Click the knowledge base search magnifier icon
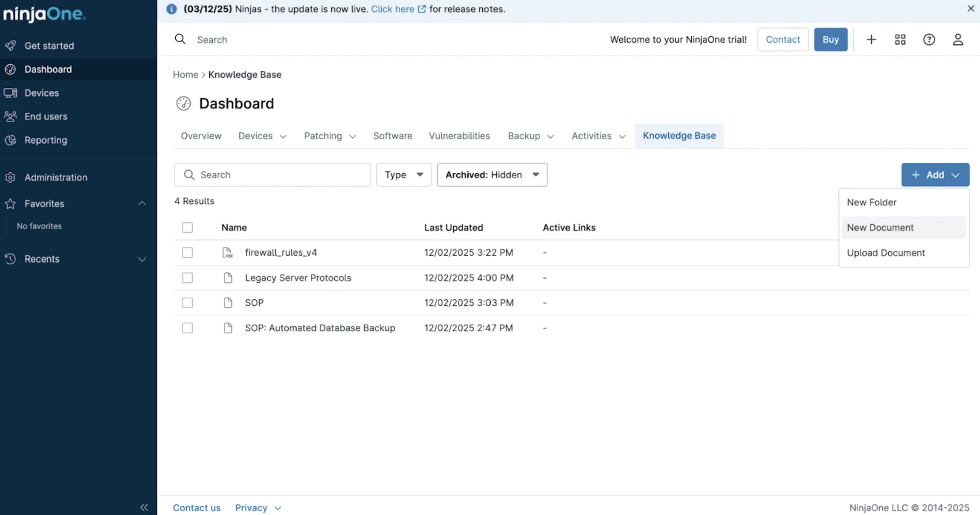The image size is (980, 515). tap(189, 175)
